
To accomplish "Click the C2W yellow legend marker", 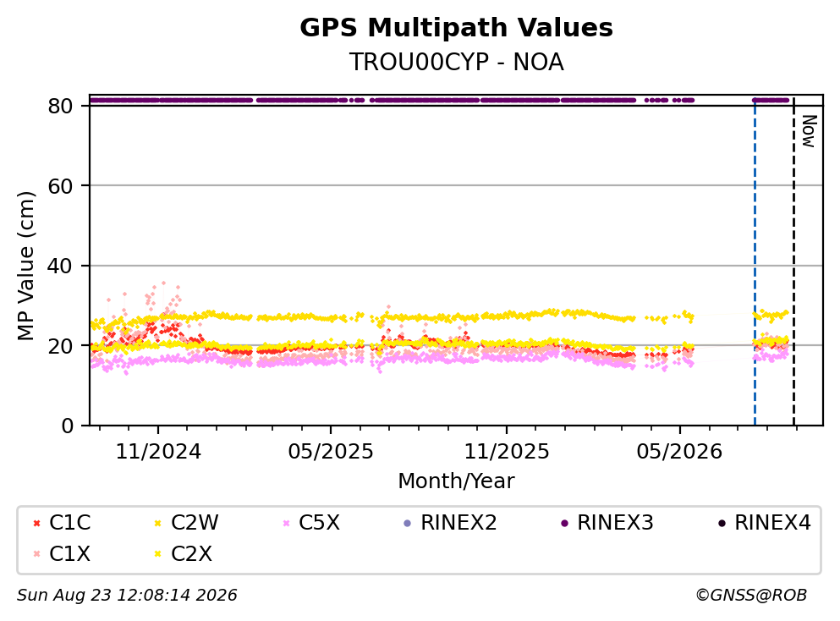I will (158, 523).
